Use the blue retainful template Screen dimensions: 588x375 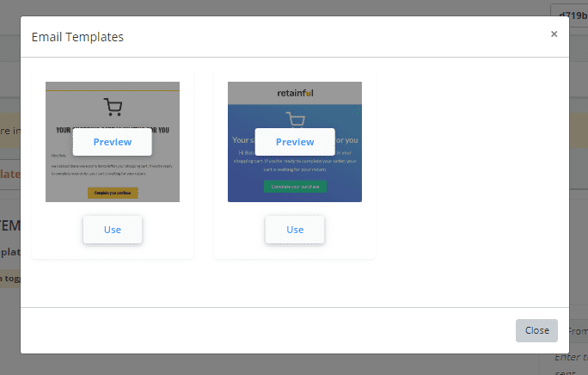(x=295, y=230)
